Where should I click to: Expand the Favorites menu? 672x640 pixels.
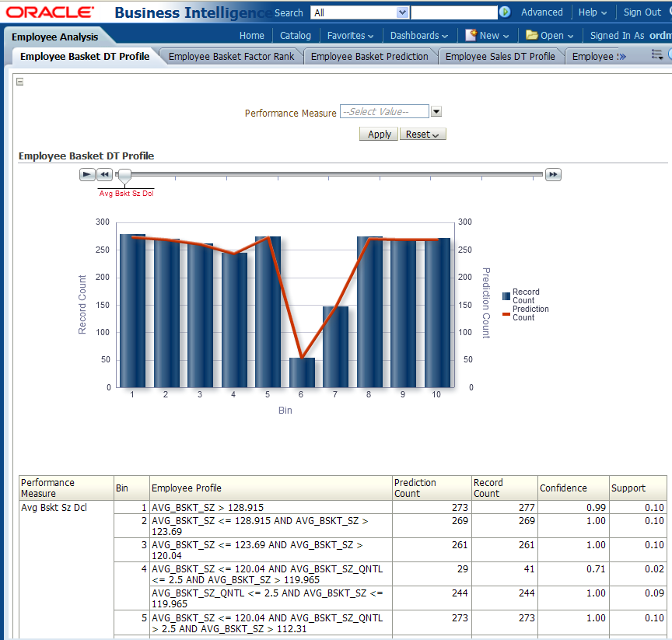350,35
